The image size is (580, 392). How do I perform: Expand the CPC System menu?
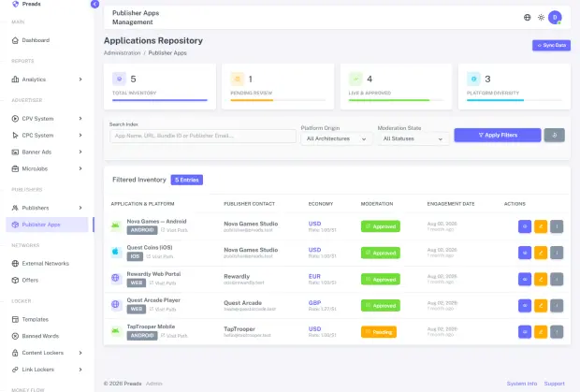click(47, 136)
